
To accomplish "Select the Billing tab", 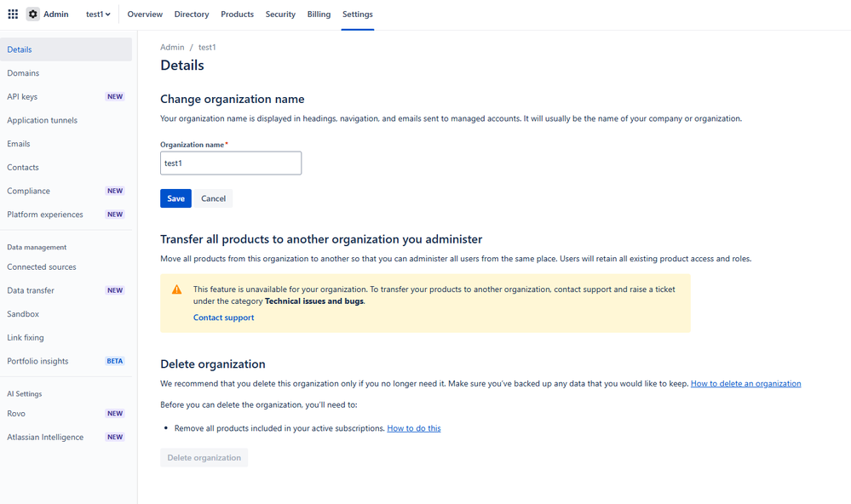I will 319,14.
